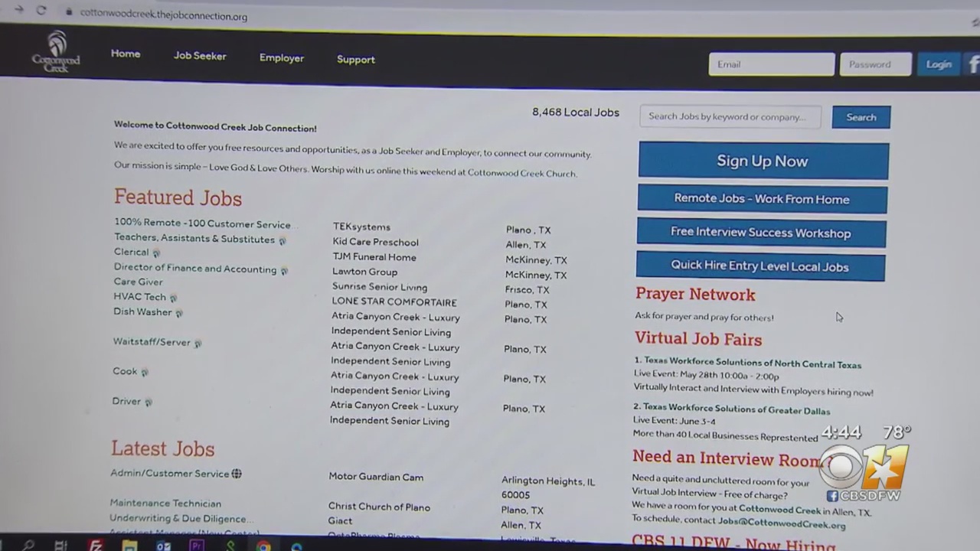Open the 100% Remote Customer Service job
The height and width of the screenshot is (551, 980).
coord(202,224)
